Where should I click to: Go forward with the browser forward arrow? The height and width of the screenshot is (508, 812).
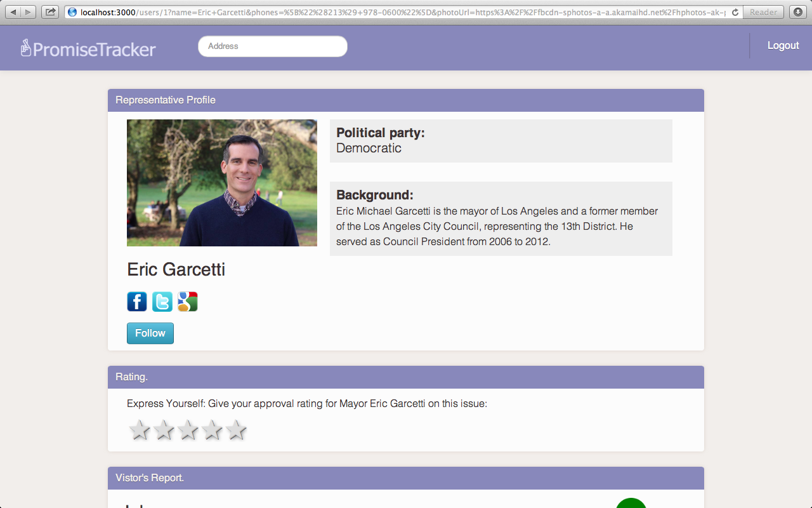[x=29, y=12]
